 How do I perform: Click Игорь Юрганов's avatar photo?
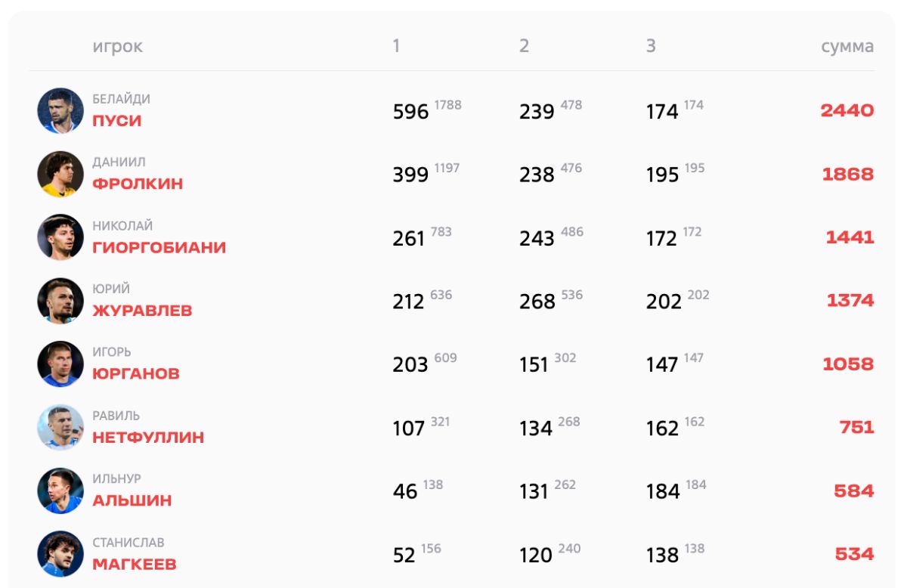[60, 364]
